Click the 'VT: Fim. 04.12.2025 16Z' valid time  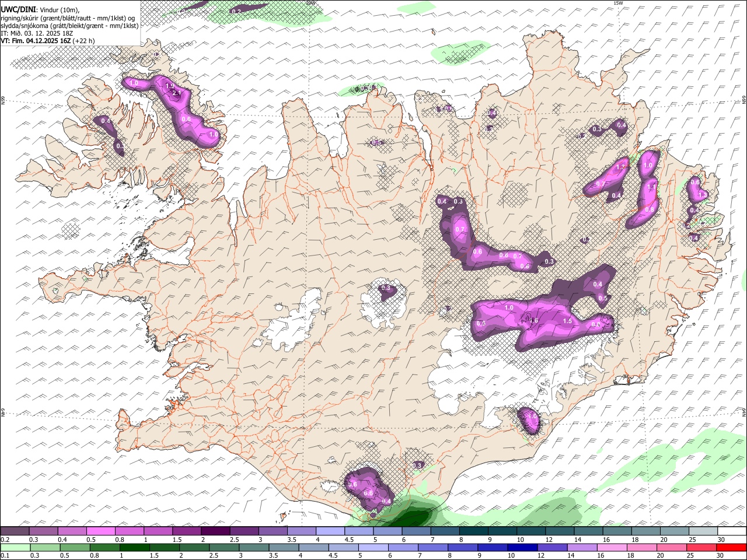(x=36, y=41)
